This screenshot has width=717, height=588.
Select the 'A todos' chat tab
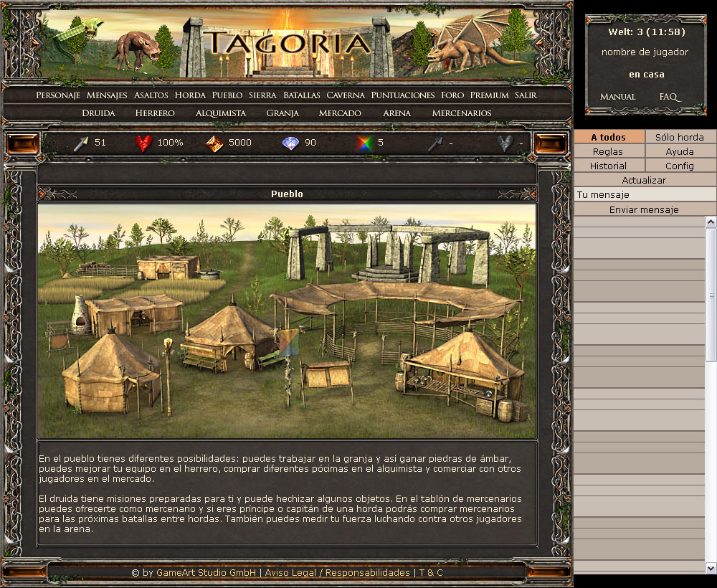pos(609,137)
